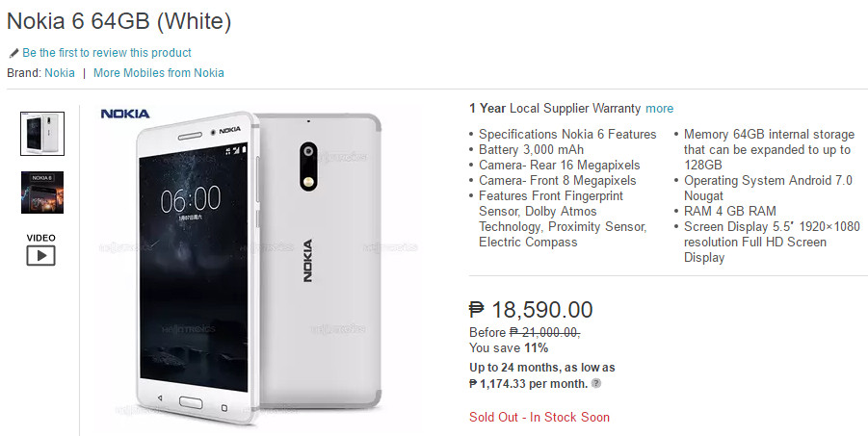Play the product video

point(40,255)
